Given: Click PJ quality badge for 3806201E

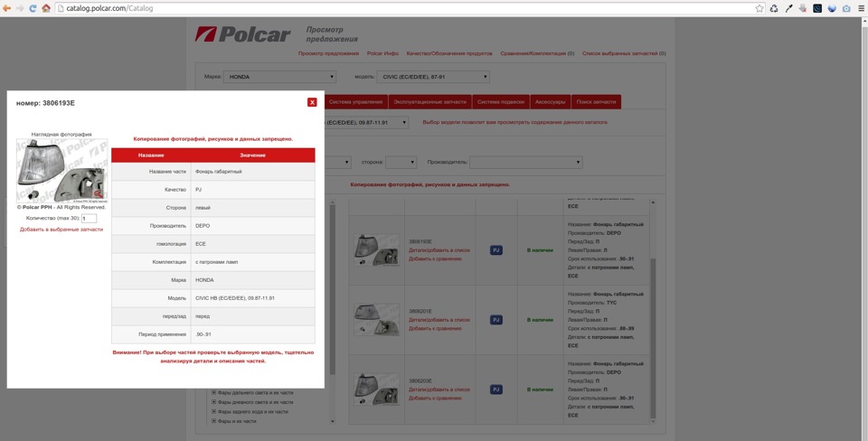Looking at the screenshot, I should coord(496,320).
